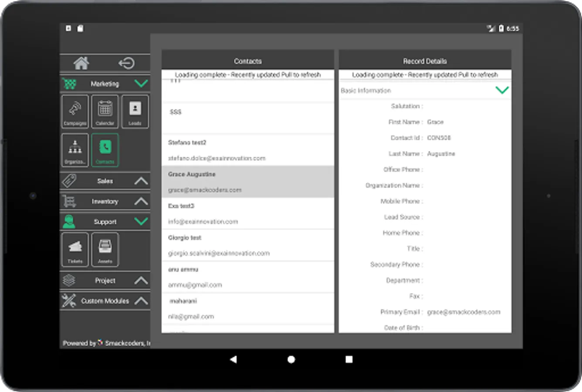This screenshot has width=582, height=392.
Task: Click the Office Phone field label
Action: (403, 169)
